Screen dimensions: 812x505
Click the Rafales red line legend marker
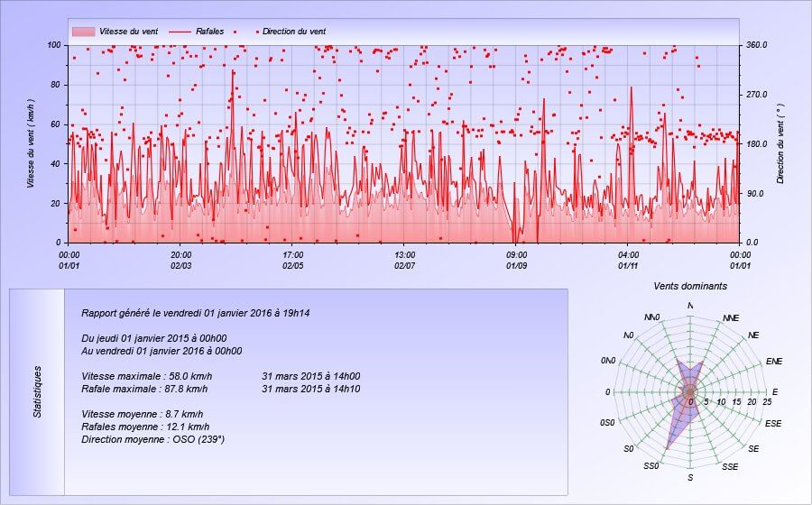click(x=180, y=32)
